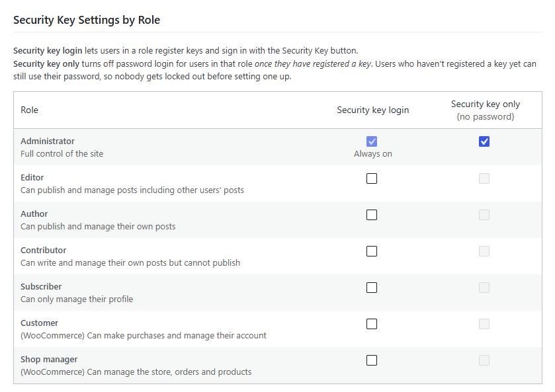Screen dimensions: 555x392
Task: Enable Security key login for Author
Action: (372, 215)
